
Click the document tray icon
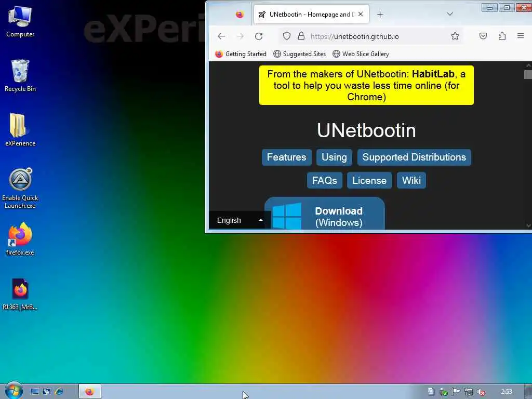pos(431,392)
